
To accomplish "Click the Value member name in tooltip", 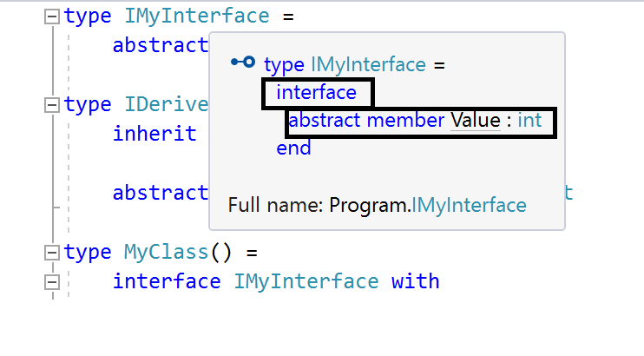I will 476,120.
